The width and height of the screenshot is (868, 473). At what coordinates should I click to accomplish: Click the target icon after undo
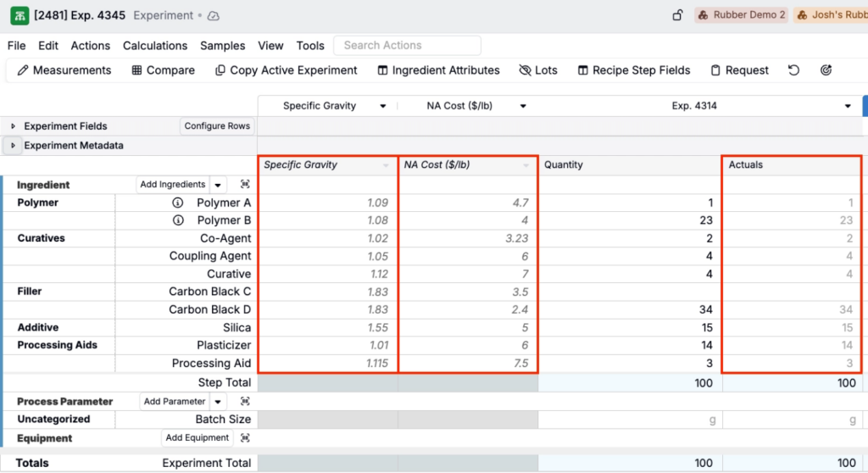(x=826, y=70)
